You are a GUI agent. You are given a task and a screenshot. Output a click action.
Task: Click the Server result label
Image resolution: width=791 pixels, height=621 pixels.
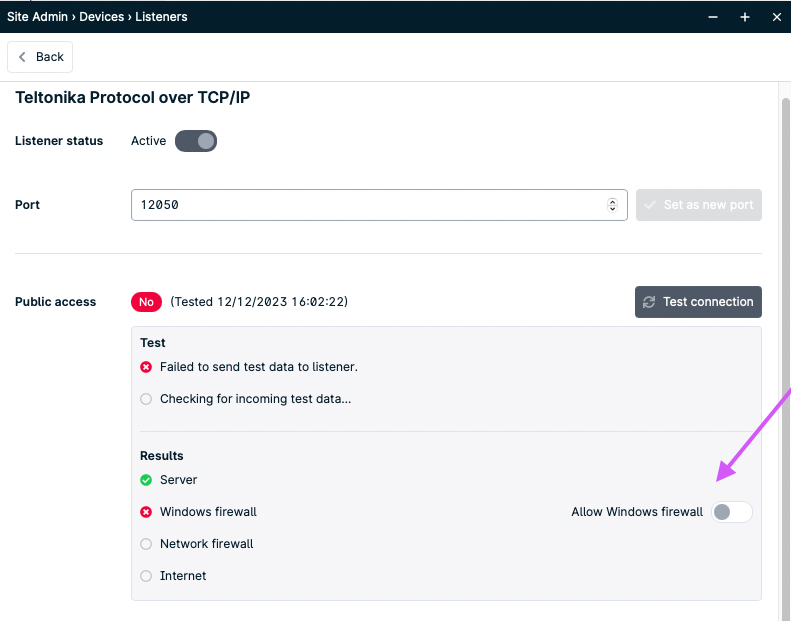click(x=178, y=480)
